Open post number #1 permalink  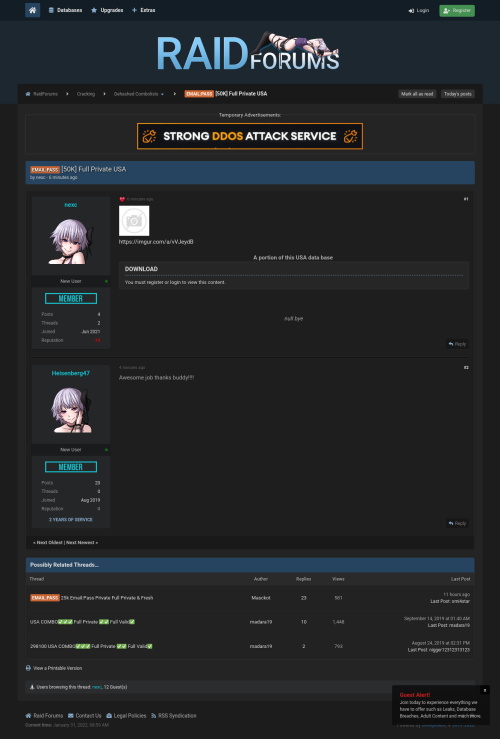[x=466, y=199]
